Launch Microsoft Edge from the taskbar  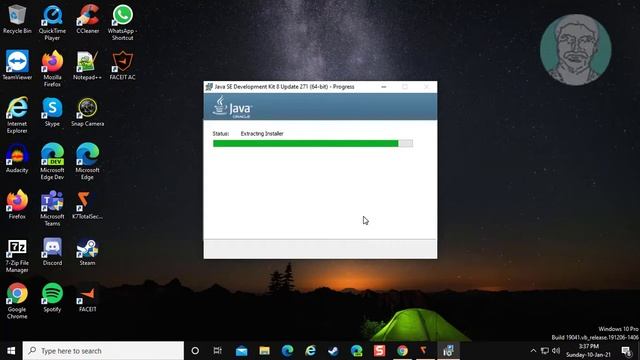[287, 351]
